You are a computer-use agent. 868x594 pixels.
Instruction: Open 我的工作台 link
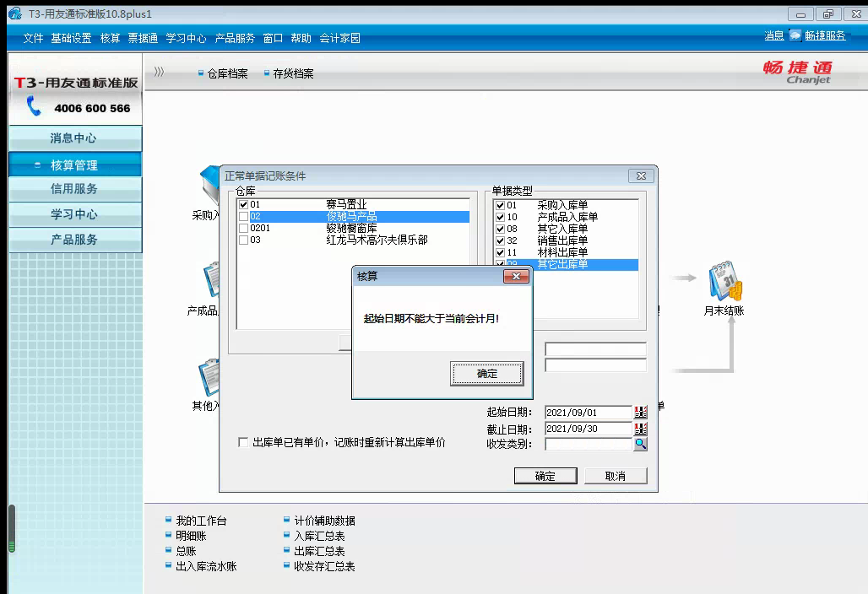[x=201, y=521]
